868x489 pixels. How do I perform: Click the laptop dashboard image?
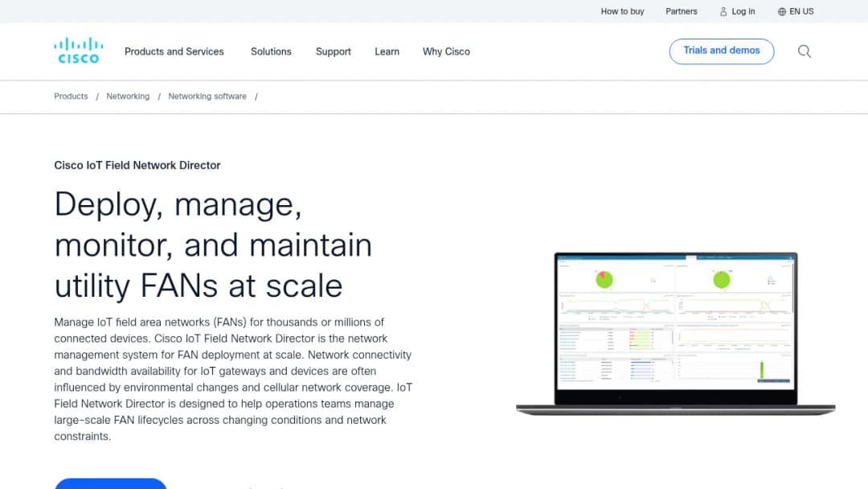click(675, 334)
